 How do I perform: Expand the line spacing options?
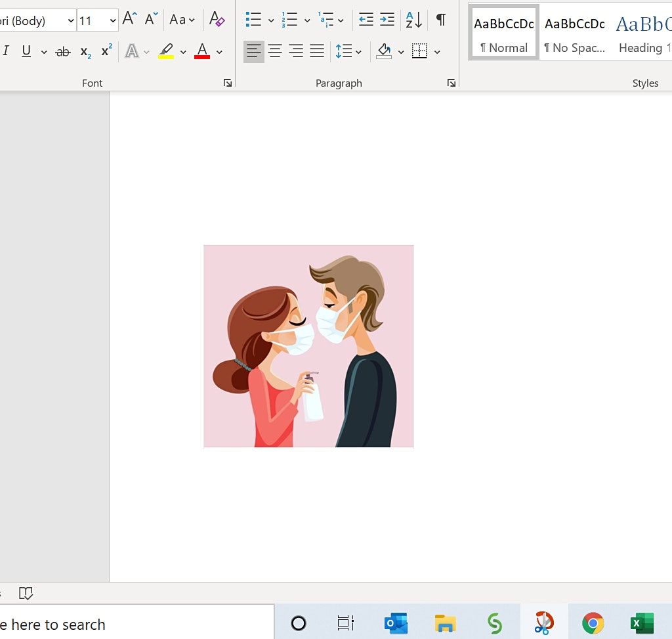click(x=358, y=52)
